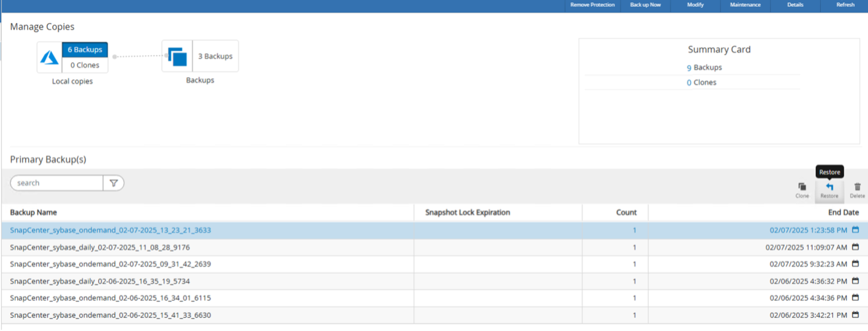Sort by Backup Name column header
868x331 pixels.
coord(33,213)
